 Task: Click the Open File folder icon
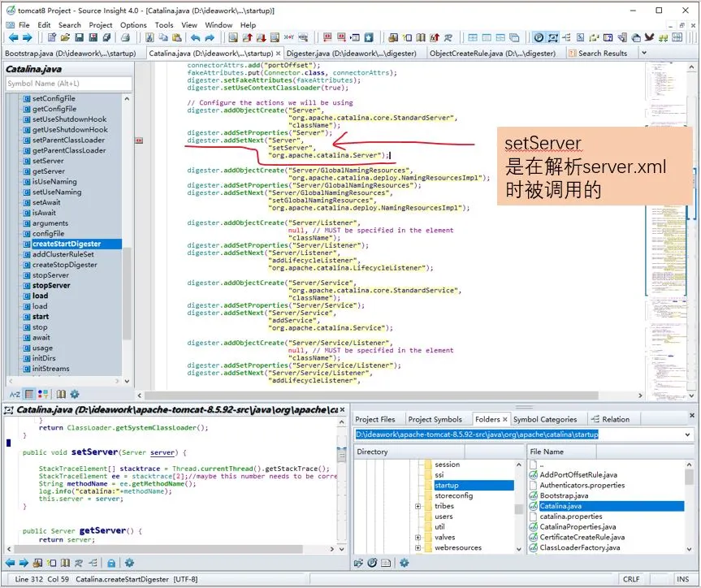click(x=65, y=37)
